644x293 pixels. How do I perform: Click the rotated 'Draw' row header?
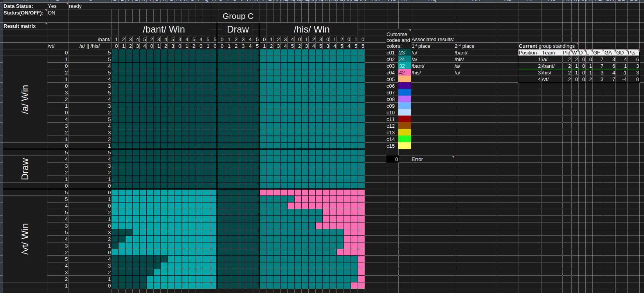(x=25, y=169)
